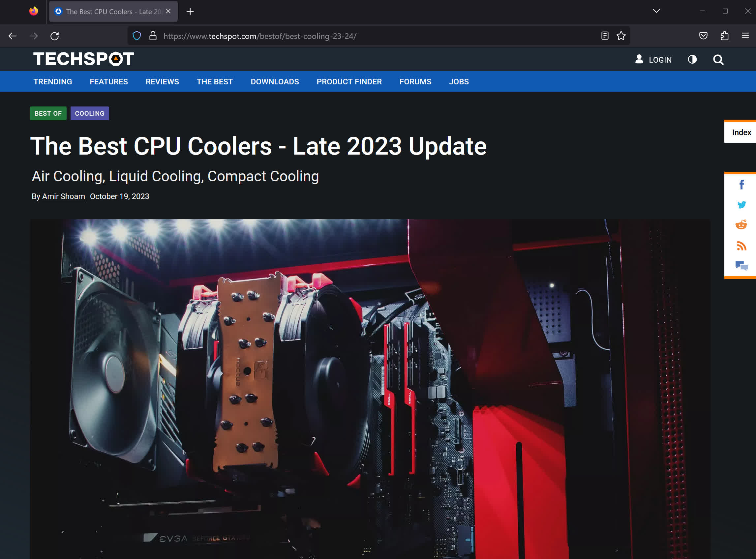
Task: Click the COOLING category tag
Action: (90, 113)
